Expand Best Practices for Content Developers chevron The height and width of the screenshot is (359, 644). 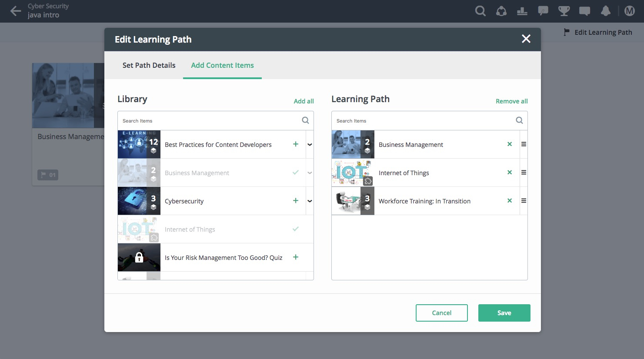pyautogui.click(x=310, y=144)
